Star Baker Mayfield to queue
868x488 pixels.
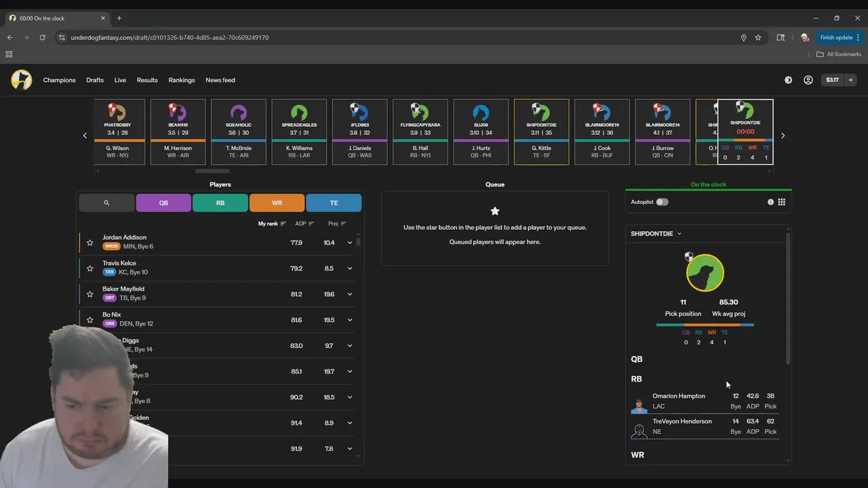click(90, 294)
